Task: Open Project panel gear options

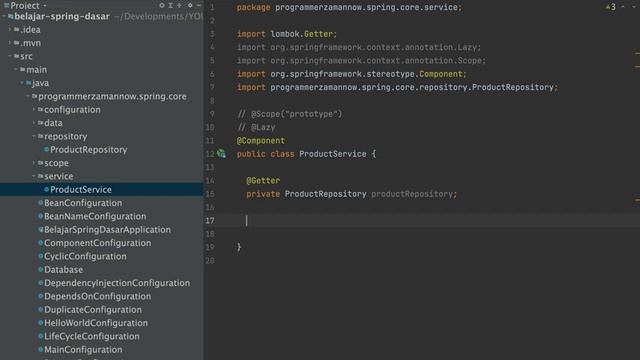Action: (190, 5)
